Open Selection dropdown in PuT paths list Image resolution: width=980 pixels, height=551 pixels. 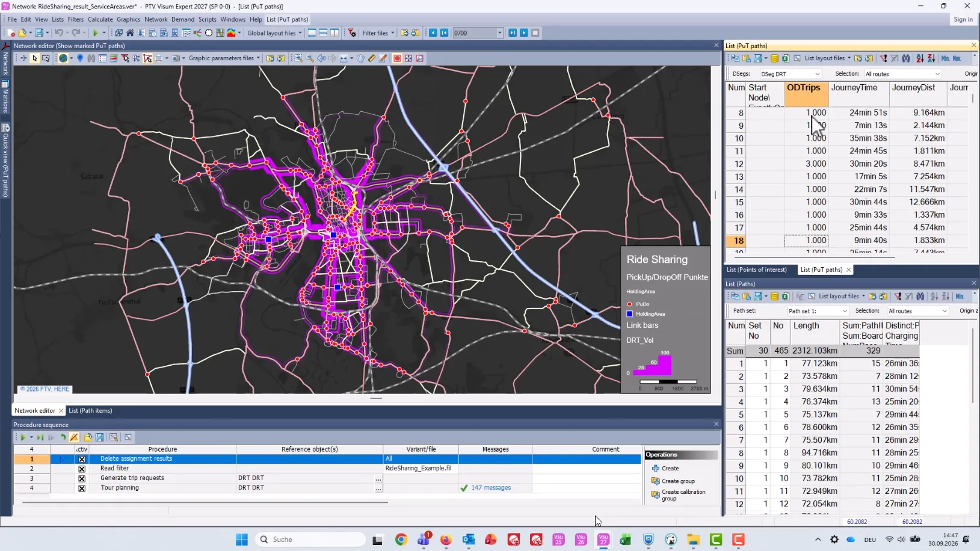tap(902, 74)
